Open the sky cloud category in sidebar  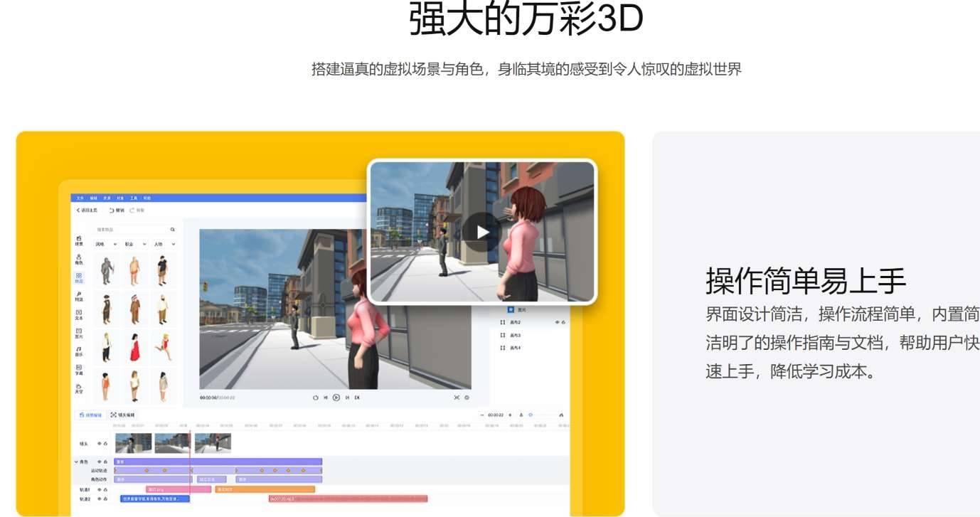79,388
